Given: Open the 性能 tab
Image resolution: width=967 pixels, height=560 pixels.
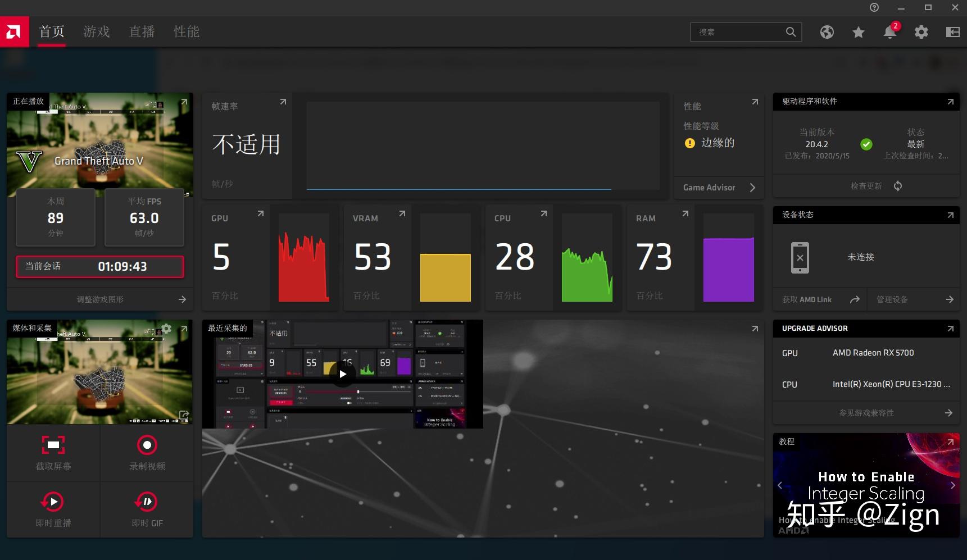Looking at the screenshot, I should (187, 32).
